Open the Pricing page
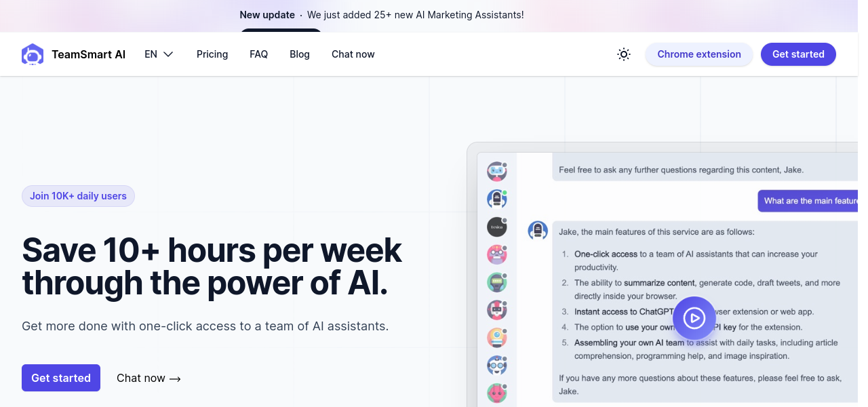The width and height of the screenshot is (868, 407). coord(212,54)
